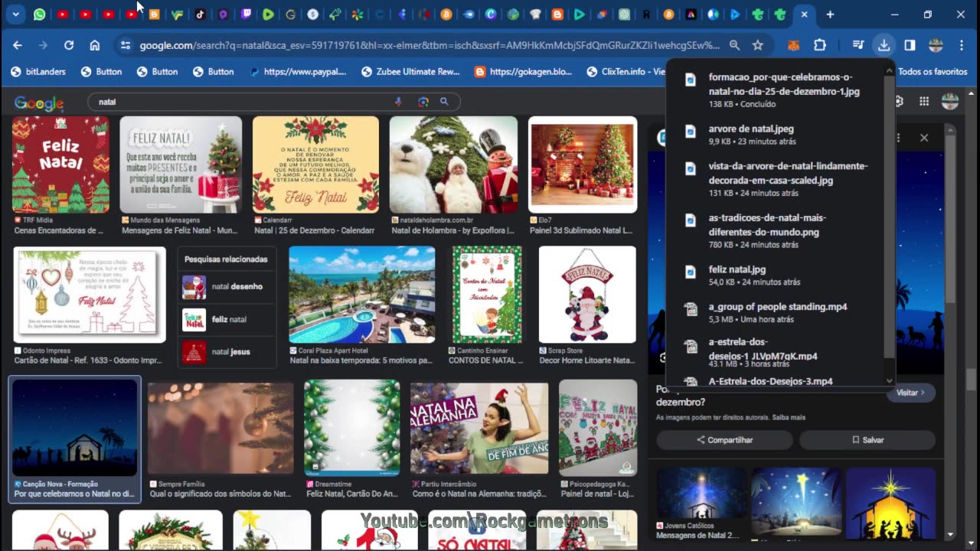
Task: Start a voice search with microphone
Action: coord(398,102)
